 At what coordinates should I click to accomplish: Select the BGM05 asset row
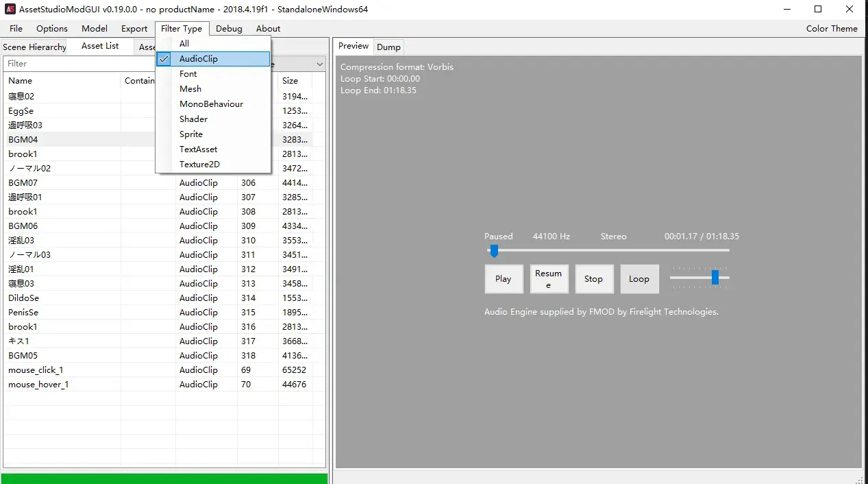pos(164,355)
